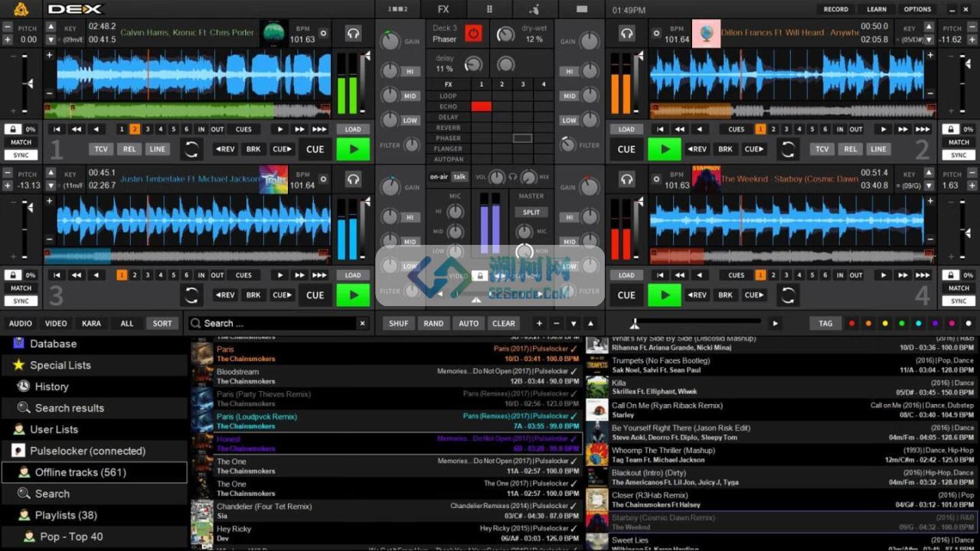Click deck 1 loop arrows icon
Screen dimensions: 980x551
191,149
